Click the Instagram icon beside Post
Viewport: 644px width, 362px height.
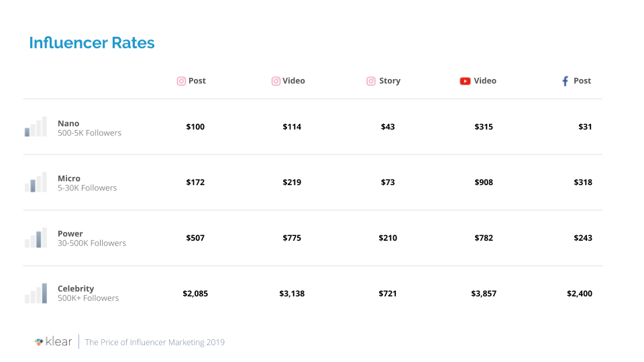point(181,81)
